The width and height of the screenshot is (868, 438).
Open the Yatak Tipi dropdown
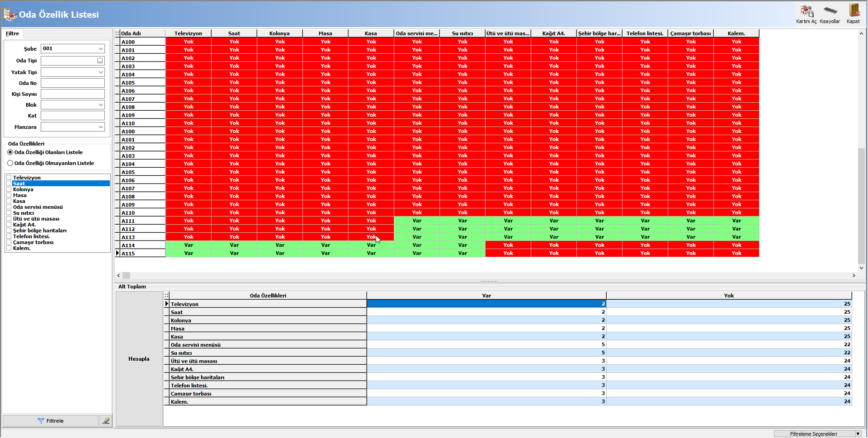pyautogui.click(x=100, y=72)
